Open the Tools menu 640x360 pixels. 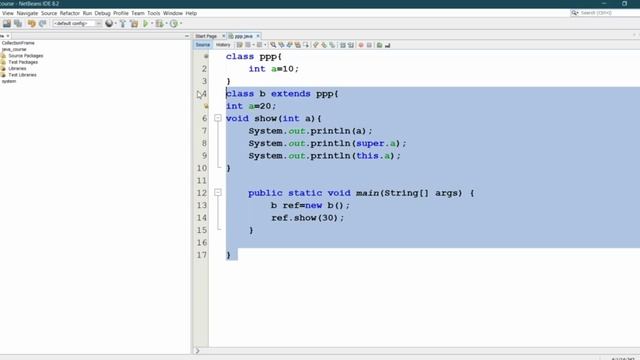154,13
